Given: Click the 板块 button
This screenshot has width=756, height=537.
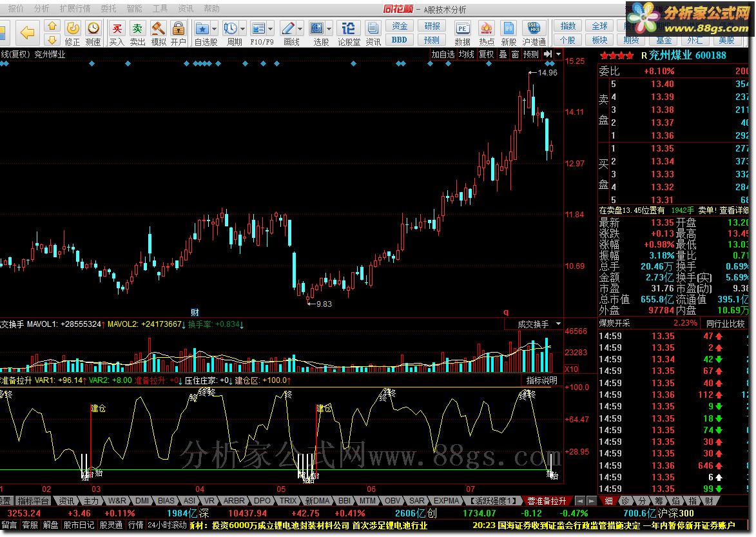Looking at the screenshot, I should pos(599,40).
